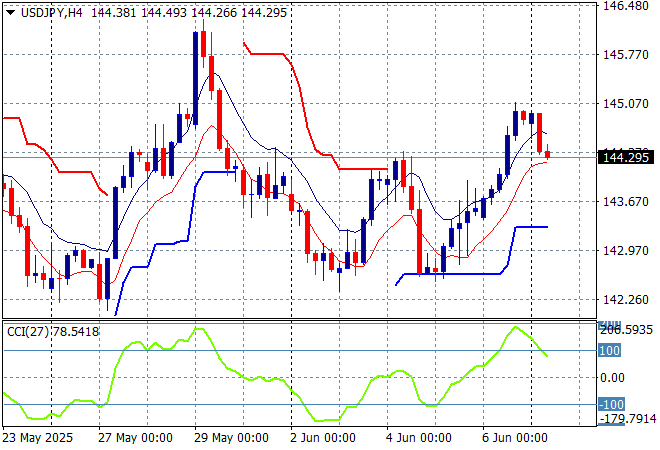This screenshot has height=450, width=660.
Task: Click the -179.7914 CCI minimum label
Action: (627, 419)
